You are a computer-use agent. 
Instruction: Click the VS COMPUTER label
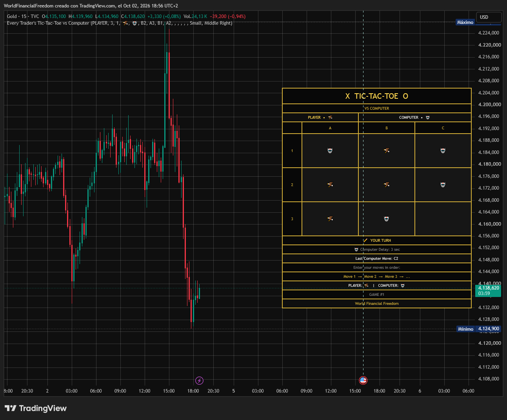point(377,109)
